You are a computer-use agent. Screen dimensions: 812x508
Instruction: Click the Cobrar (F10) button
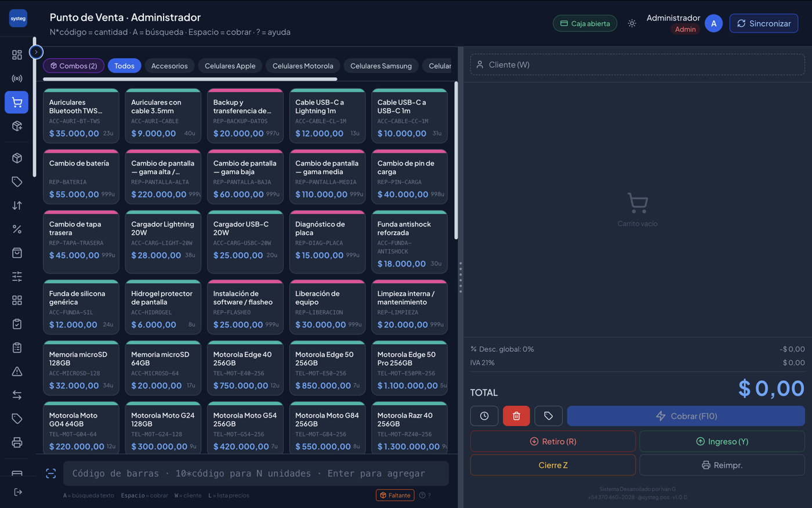click(x=686, y=416)
